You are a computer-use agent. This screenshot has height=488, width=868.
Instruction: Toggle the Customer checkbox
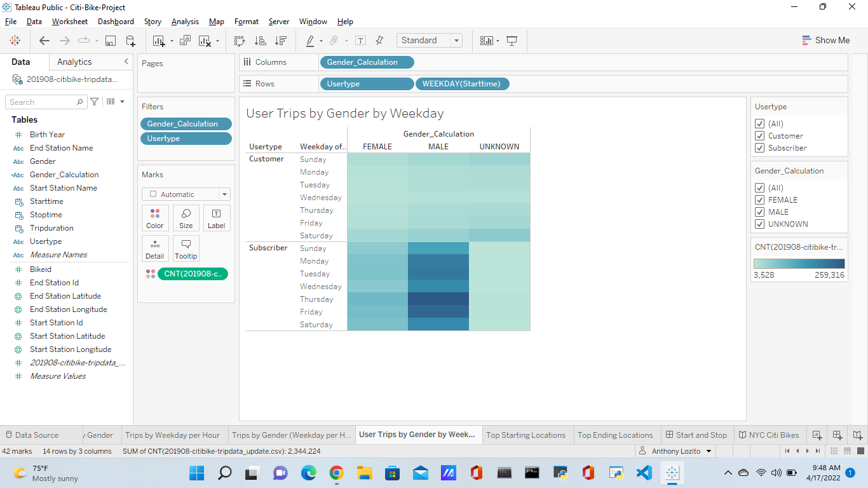click(759, 136)
